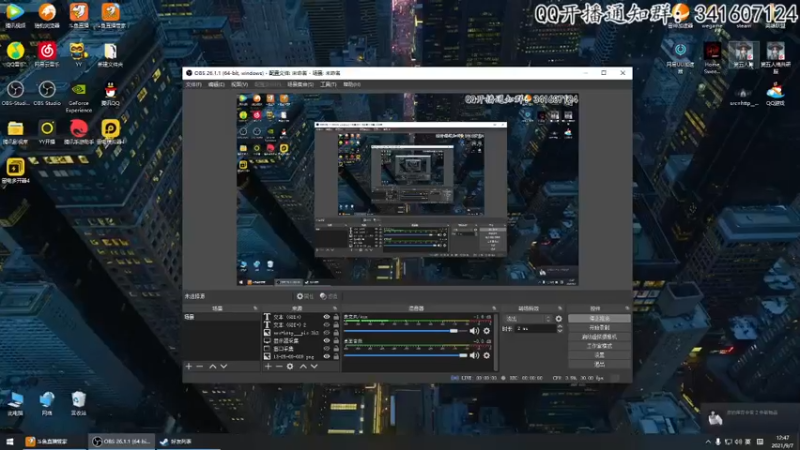Adjust the Mic/Aux volume slider

point(405,331)
